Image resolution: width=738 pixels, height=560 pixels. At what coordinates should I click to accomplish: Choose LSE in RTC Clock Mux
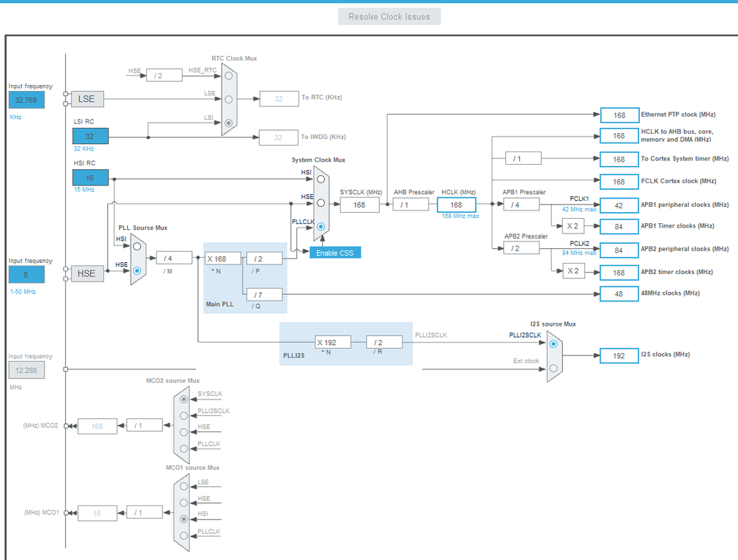[x=228, y=99]
